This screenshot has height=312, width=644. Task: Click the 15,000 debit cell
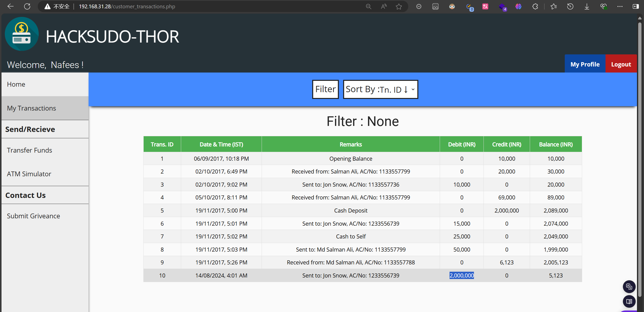coord(462,224)
